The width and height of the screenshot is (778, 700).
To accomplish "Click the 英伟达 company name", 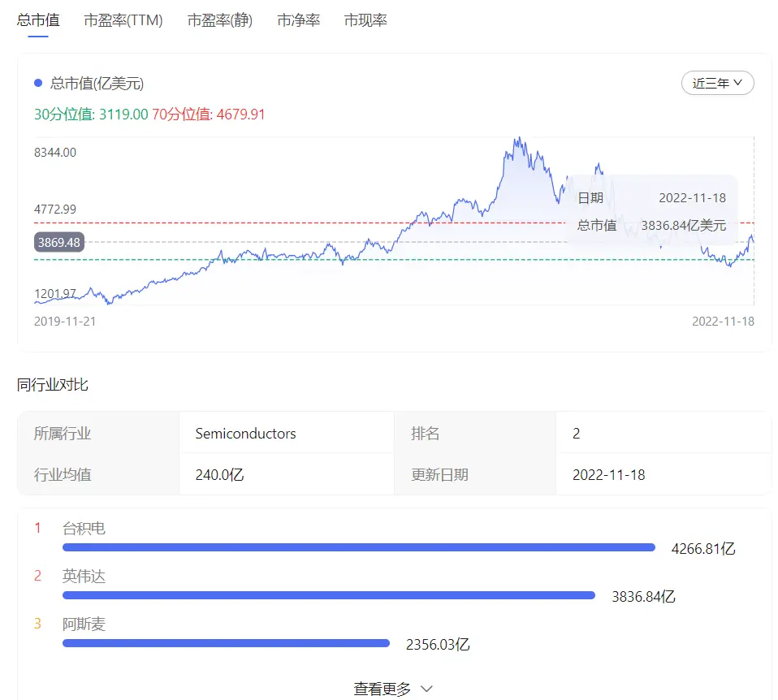I will tap(84, 577).
